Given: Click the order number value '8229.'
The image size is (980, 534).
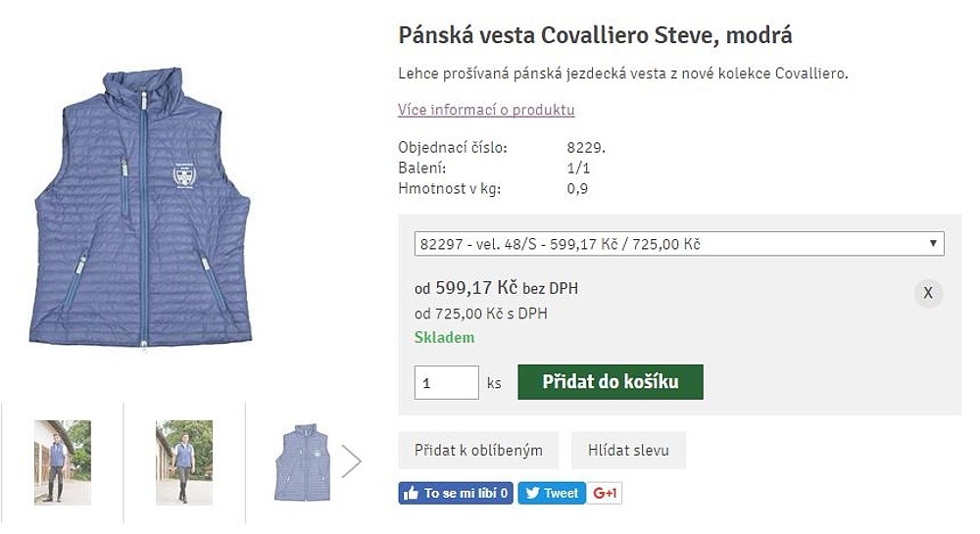Looking at the screenshot, I should (x=586, y=148).
